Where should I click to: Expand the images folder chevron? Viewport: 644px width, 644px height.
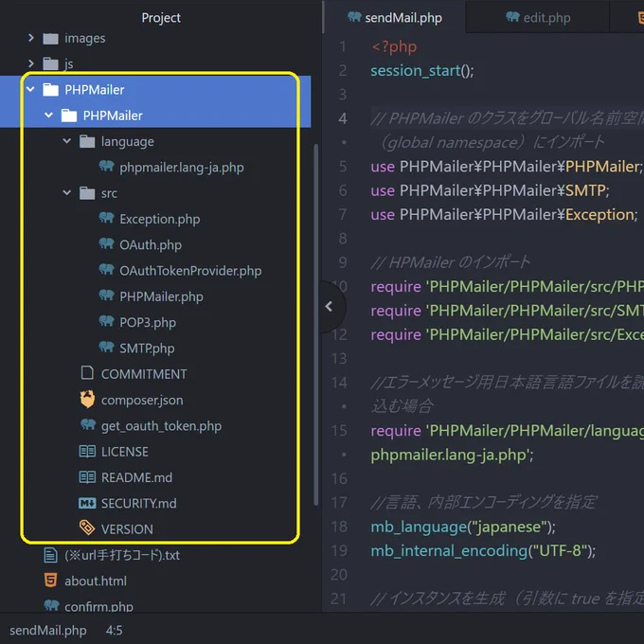tap(31, 38)
